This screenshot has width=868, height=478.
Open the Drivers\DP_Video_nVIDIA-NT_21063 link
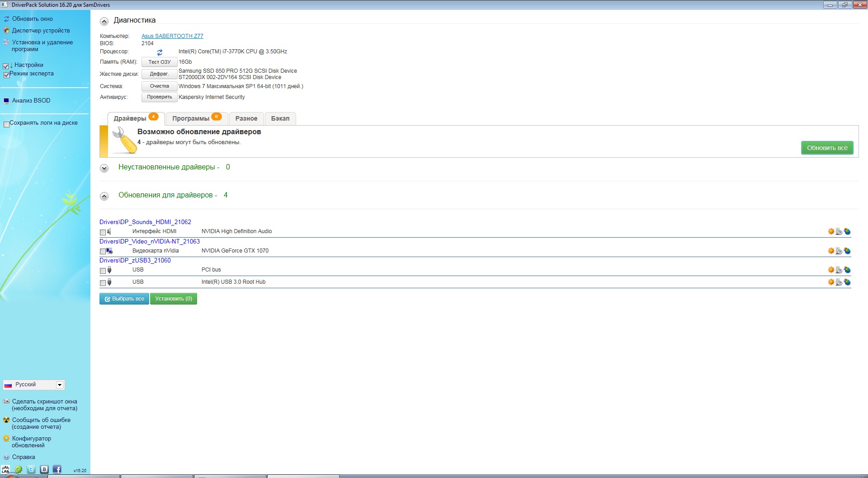tap(150, 241)
